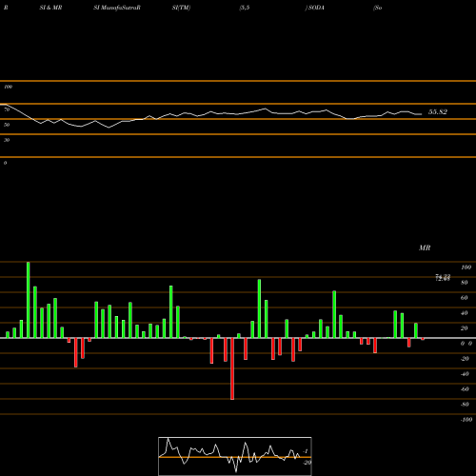Viewport: 476px width, 476px height.
Task: Click the MR axis label '-100'
Action: pyautogui.click(x=466, y=420)
